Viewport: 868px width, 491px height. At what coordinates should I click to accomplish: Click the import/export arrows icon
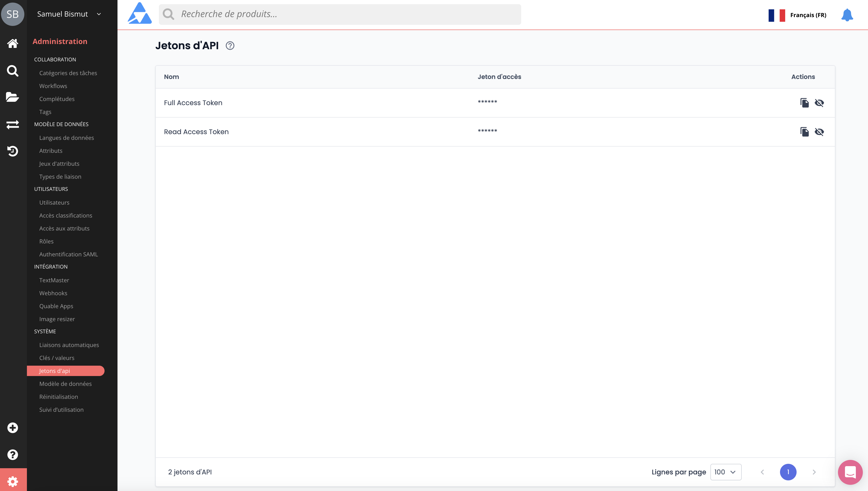click(x=13, y=125)
